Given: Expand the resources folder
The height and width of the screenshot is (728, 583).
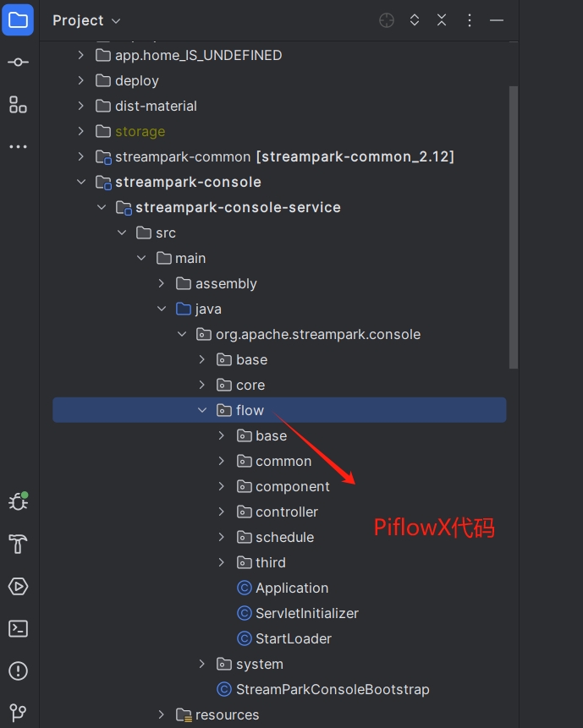Looking at the screenshot, I should click(x=162, y=714).
